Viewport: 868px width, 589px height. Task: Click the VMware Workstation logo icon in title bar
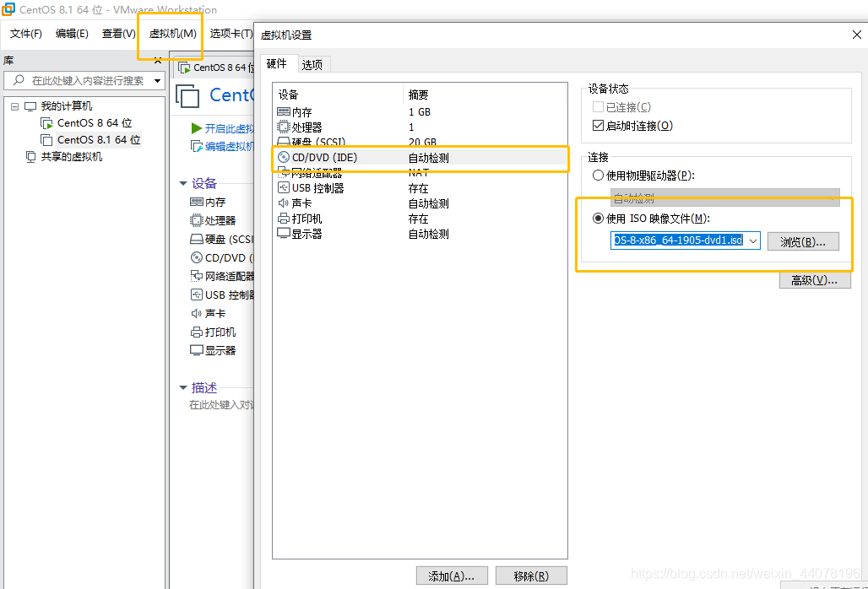[x=8, y=8]
